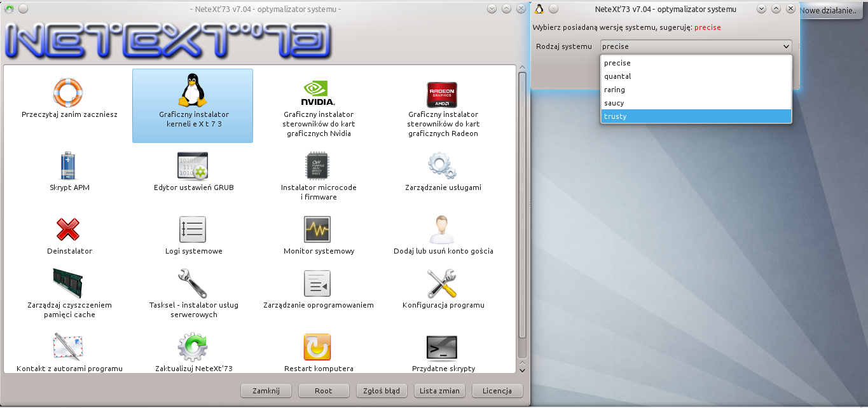The image size is (868, 408).
Task: Open the Lista zmian button
Action: 439,391
